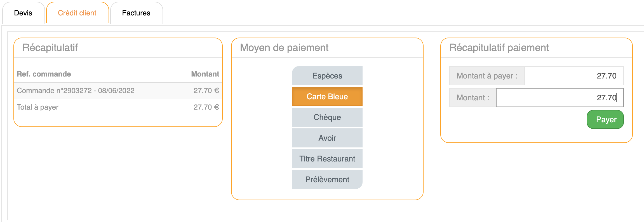Image resolution: width=644 pixels, height=222 pixels.
Task: Click the 'Montant à payer :' field label
Action: tap(487, 76)
